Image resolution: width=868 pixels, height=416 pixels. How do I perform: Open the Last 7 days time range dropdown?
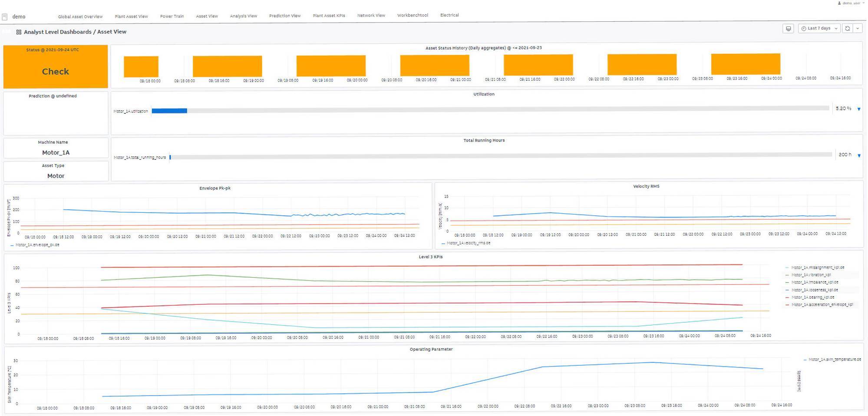819,29
